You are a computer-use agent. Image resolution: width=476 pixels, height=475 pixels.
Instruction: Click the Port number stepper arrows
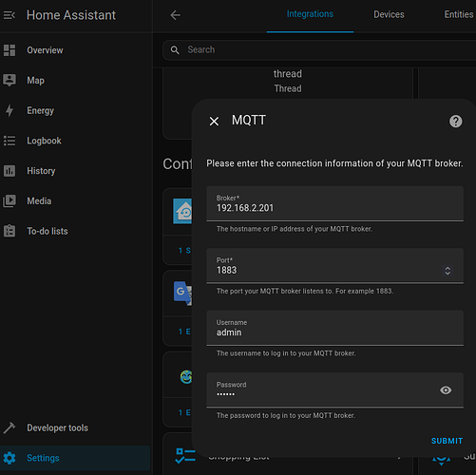[x=447, y=271]
